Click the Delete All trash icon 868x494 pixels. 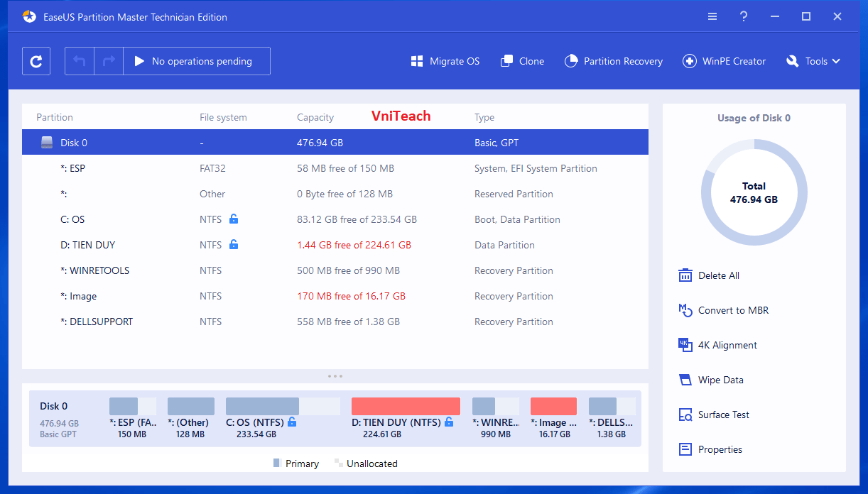685,275
